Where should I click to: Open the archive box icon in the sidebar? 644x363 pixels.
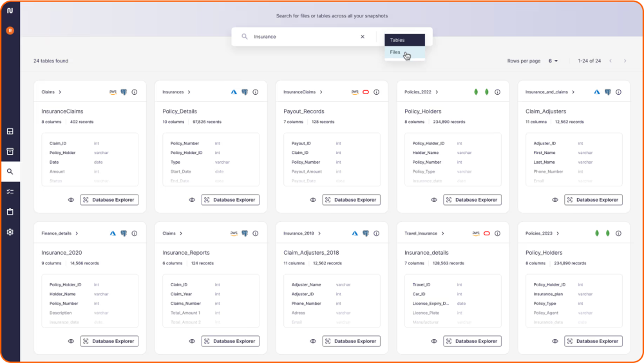(x=10, y=152)
